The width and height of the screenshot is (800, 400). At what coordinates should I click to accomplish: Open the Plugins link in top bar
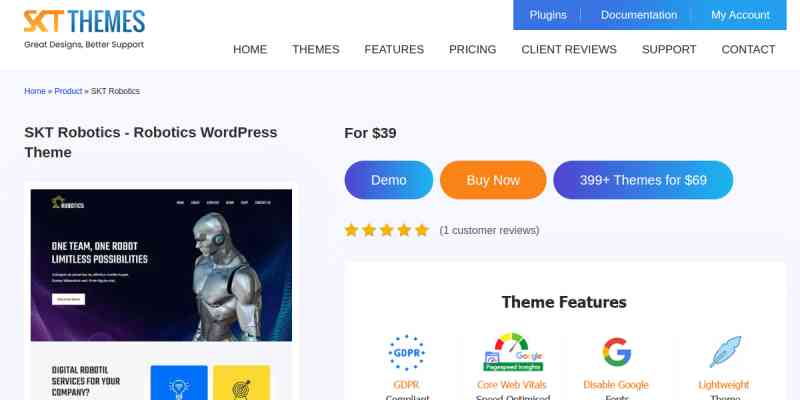coord(548,15)
